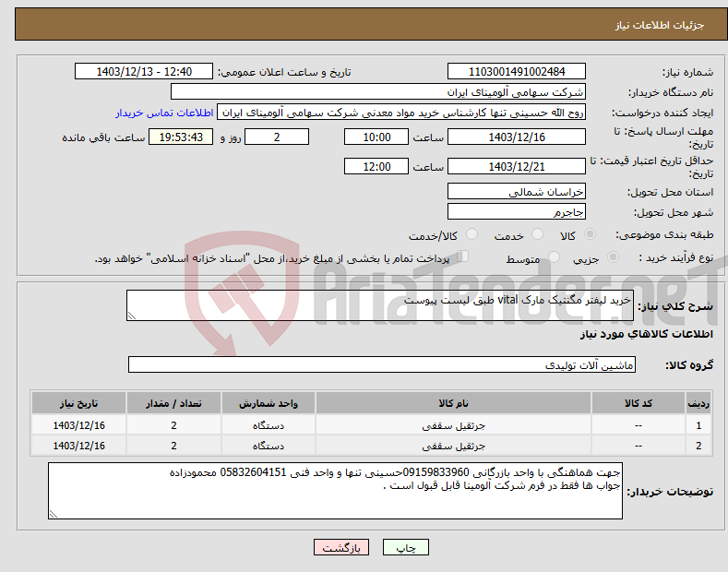Click the remaining days field showing 2
Screen dimensions: 728x572
[x=277, y=137]
